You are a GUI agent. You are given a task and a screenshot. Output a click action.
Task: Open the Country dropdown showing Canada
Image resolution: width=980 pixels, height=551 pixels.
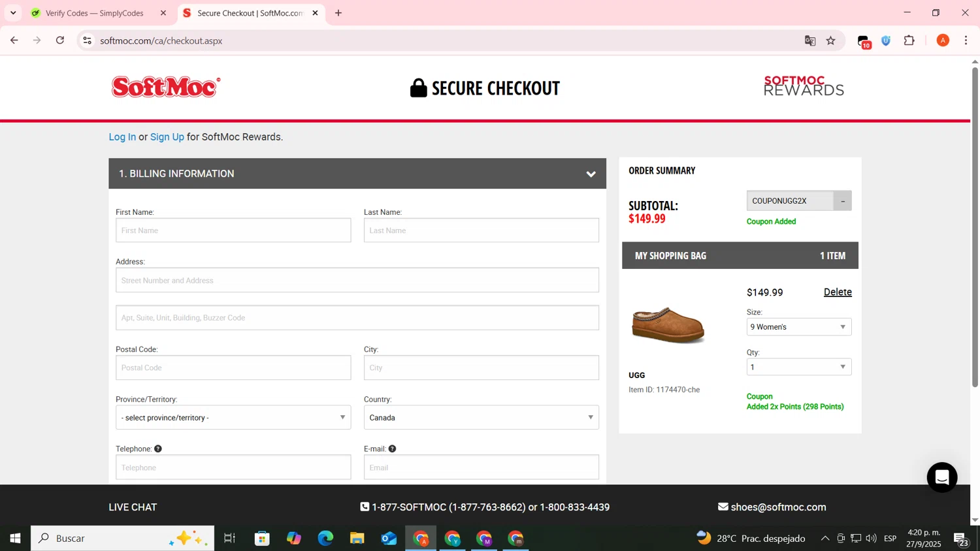[482, 417]
